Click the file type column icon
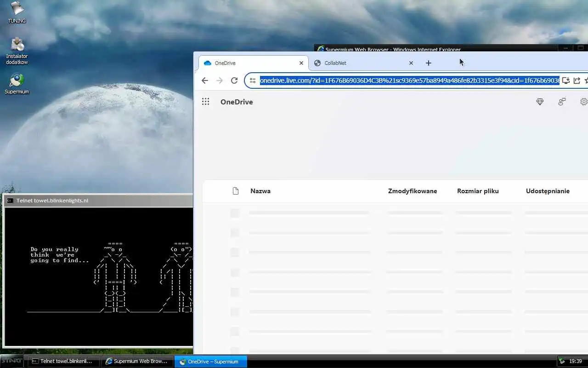Viewport: 588px width, 368px height. (236, 191)
